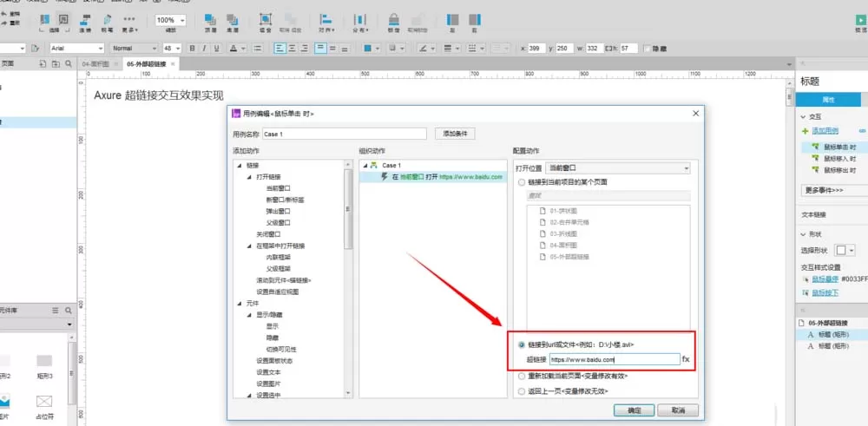Click the fx button beside hyperlink field
868x426 pixels.
pos(686,359)
